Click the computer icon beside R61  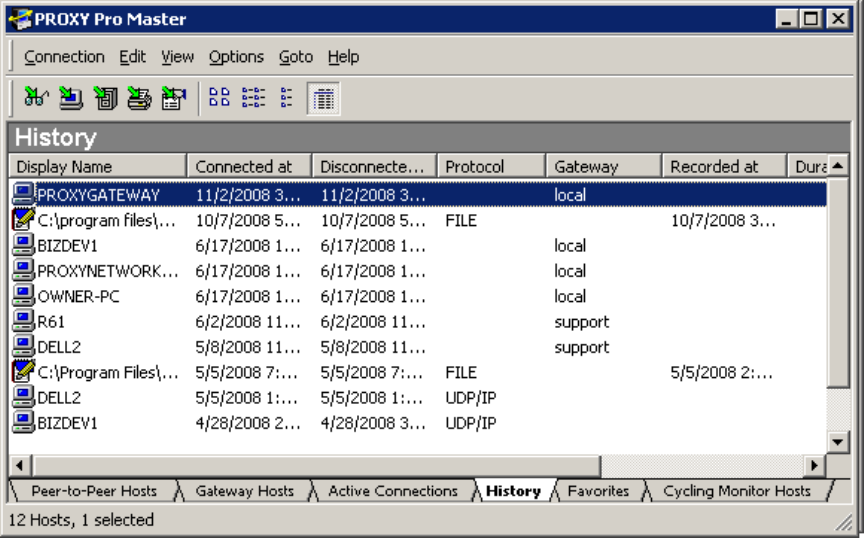23,321
